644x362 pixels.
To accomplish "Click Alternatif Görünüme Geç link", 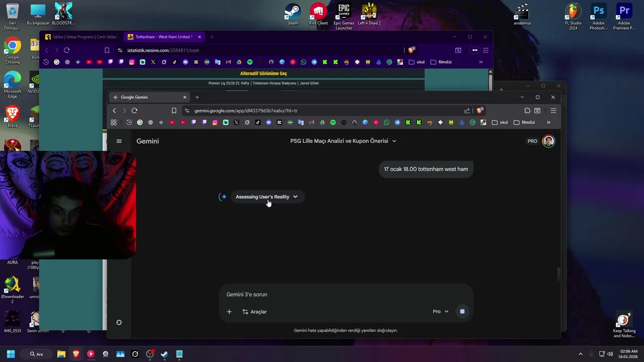I will pyautogui.click(x=264, y=73).
